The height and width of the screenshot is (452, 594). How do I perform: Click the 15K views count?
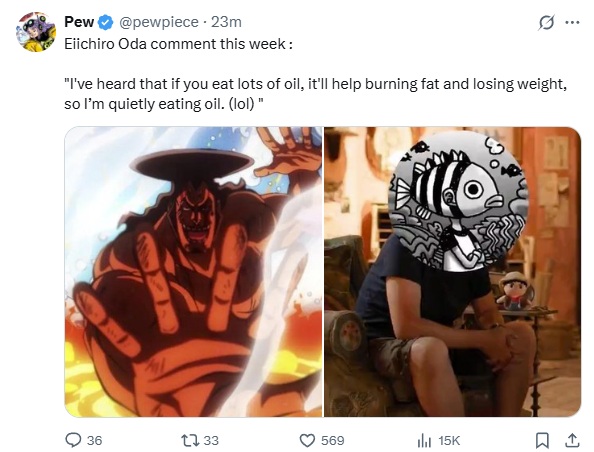(449, 440)
